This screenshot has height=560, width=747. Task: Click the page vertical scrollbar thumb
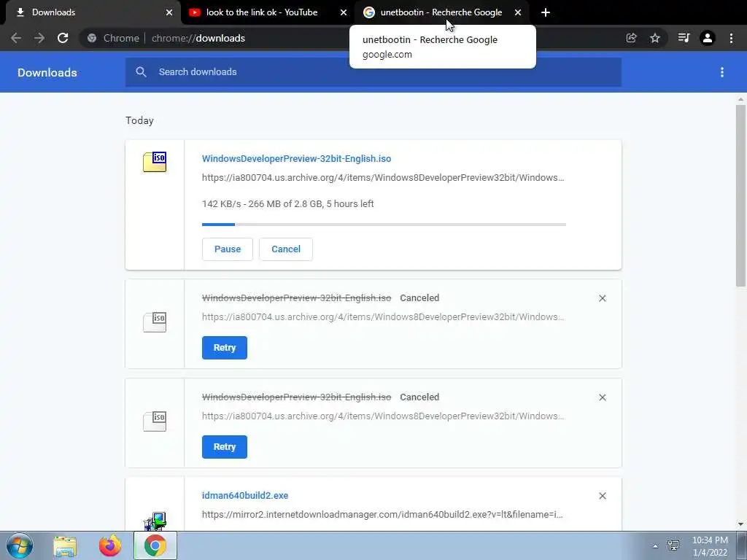pyautogui.click(x=741, y=195)
